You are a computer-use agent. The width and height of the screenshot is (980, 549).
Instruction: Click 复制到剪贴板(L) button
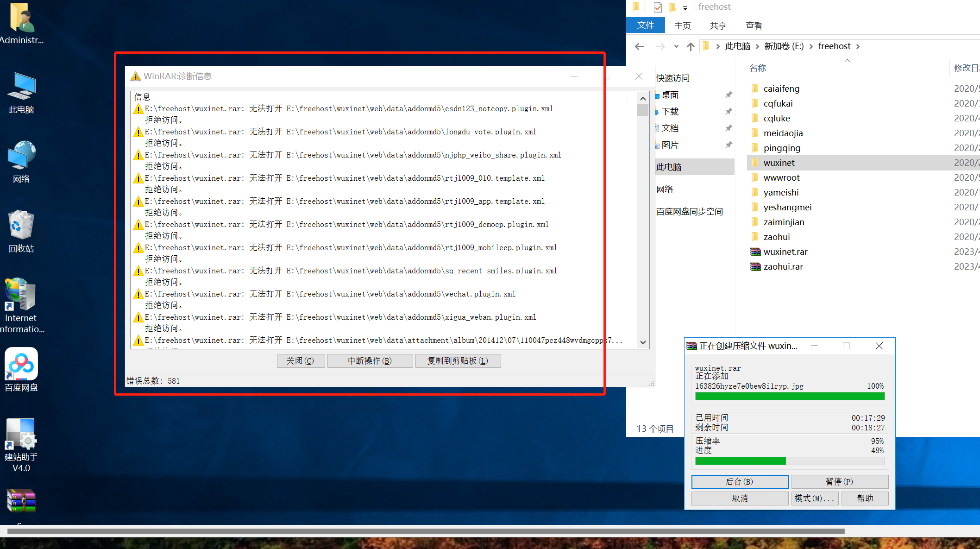458,360
